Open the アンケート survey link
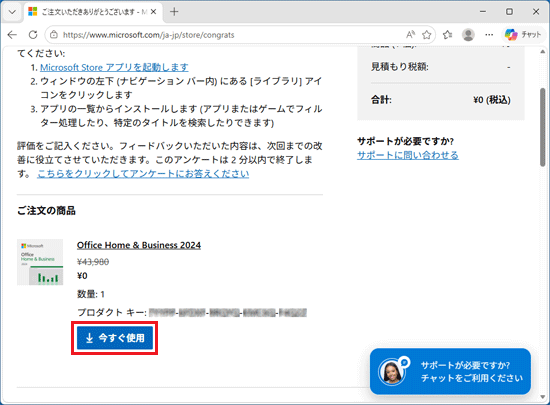 point(143,173)
